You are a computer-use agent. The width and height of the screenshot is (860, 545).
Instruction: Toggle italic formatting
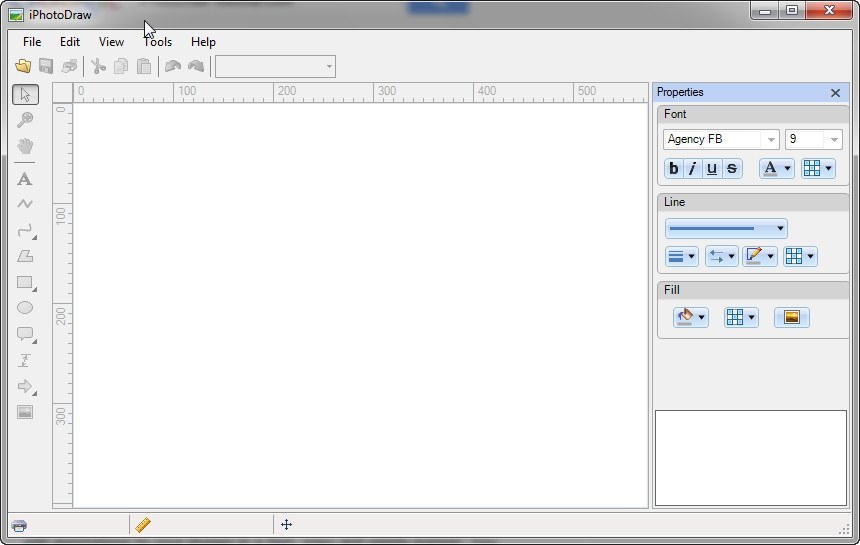(693, 168)
